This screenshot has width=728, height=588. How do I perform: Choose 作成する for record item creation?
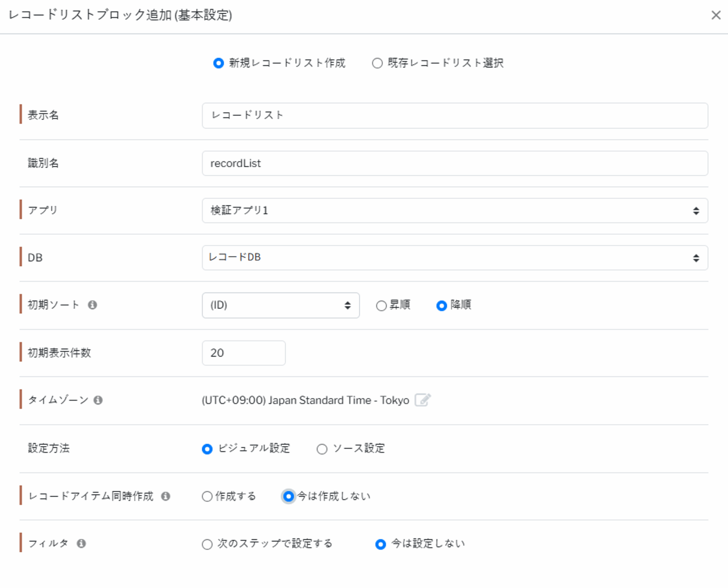(207, 496)
